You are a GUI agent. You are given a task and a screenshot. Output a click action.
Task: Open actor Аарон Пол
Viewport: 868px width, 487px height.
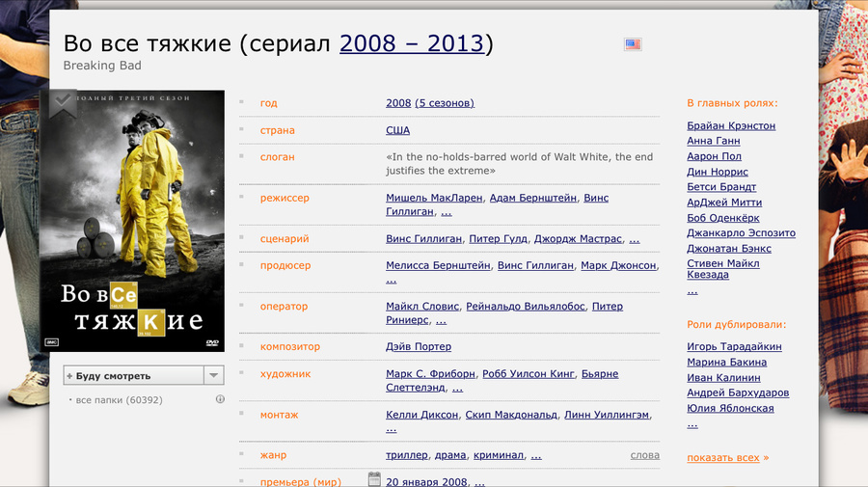(x=714, y=156)
